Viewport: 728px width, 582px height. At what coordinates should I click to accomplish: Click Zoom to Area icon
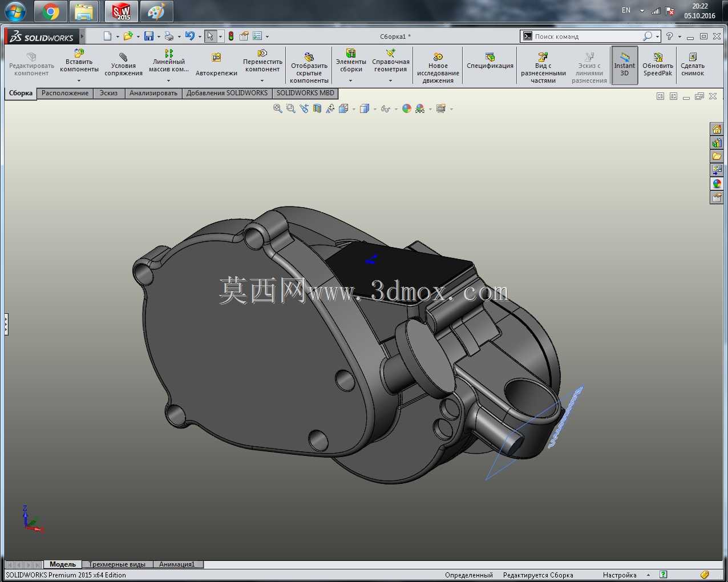coord(290,108)
